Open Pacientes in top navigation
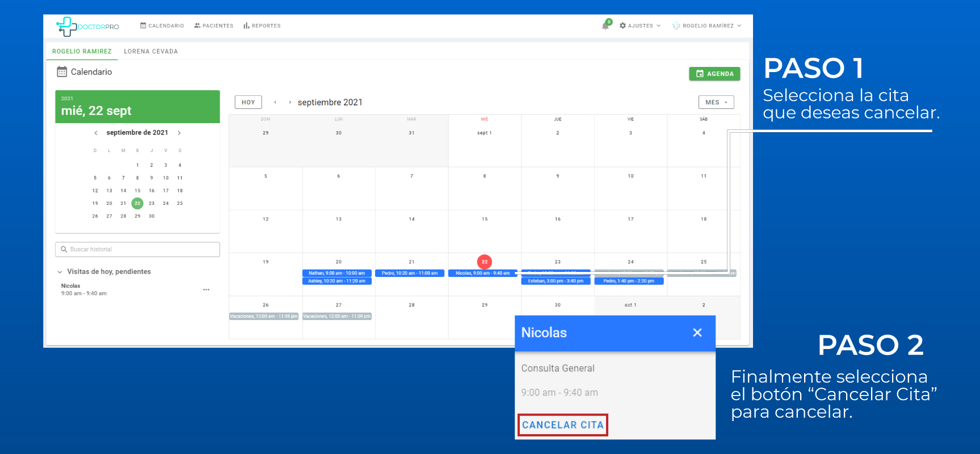 tap(213, 26)
